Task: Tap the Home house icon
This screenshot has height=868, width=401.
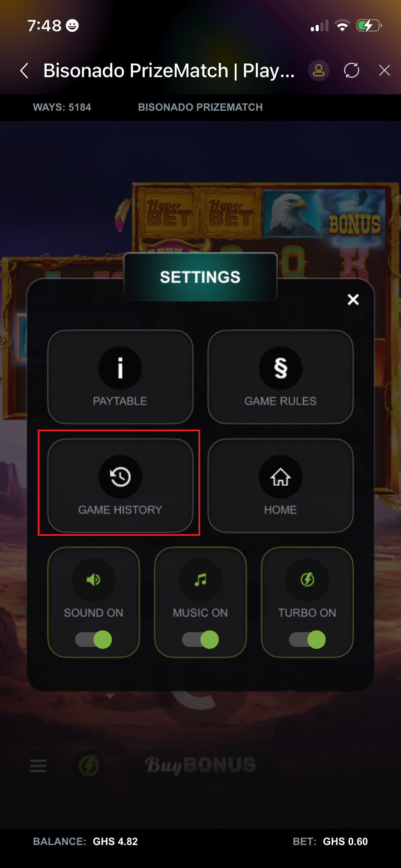Action: pos(280,477)
